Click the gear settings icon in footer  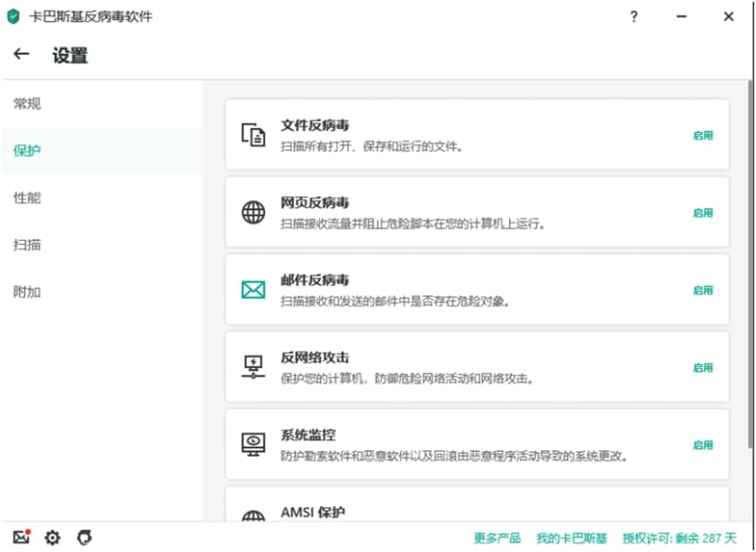pos(52,538)
